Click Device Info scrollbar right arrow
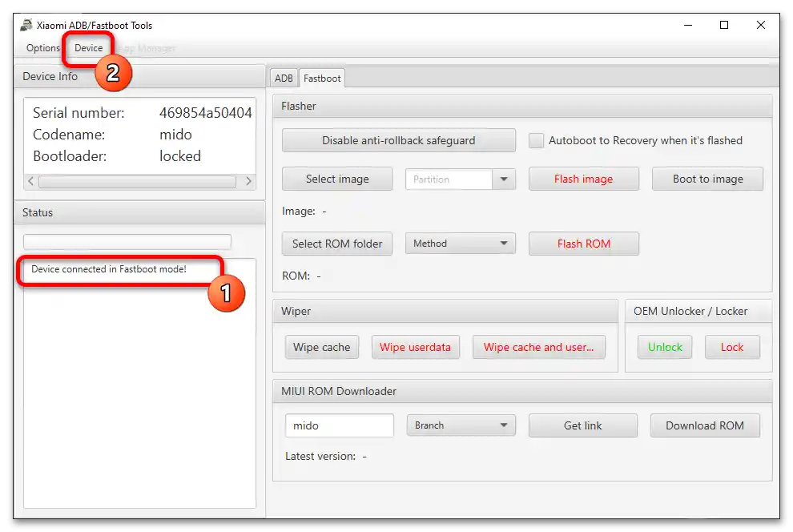 coord(248,181)
